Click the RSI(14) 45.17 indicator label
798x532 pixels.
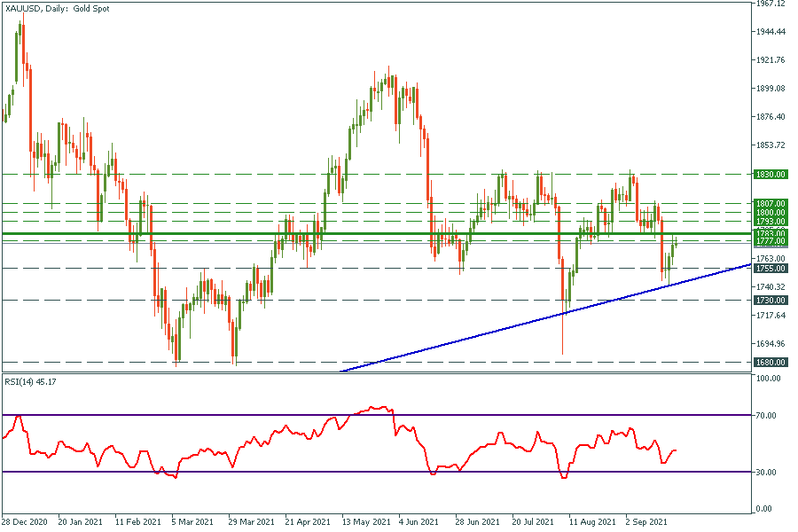[x=29, y=383]
